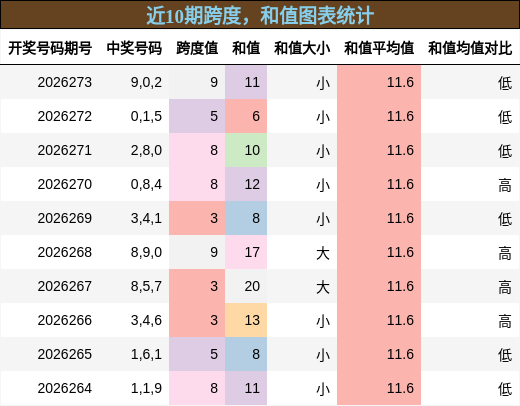
Task: Click the title 近10期跨度，和值图表统计
Action: pos(260,15)
